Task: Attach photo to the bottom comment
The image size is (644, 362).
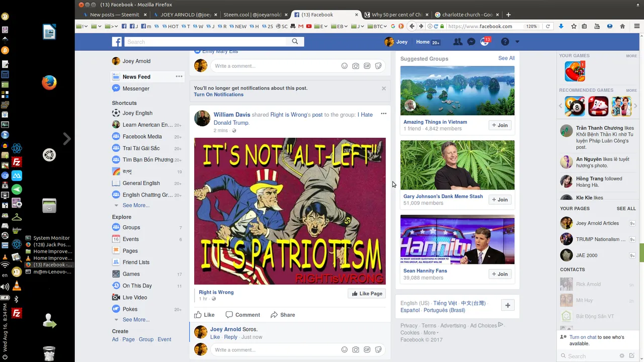Action: click(356, 349)
